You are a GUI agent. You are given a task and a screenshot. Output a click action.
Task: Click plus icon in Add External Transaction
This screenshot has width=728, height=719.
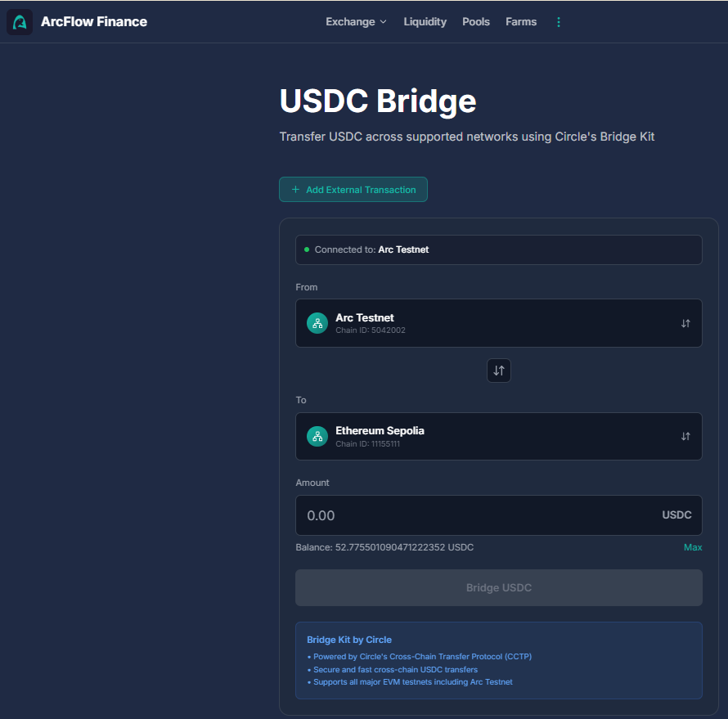tap(295, 190)
